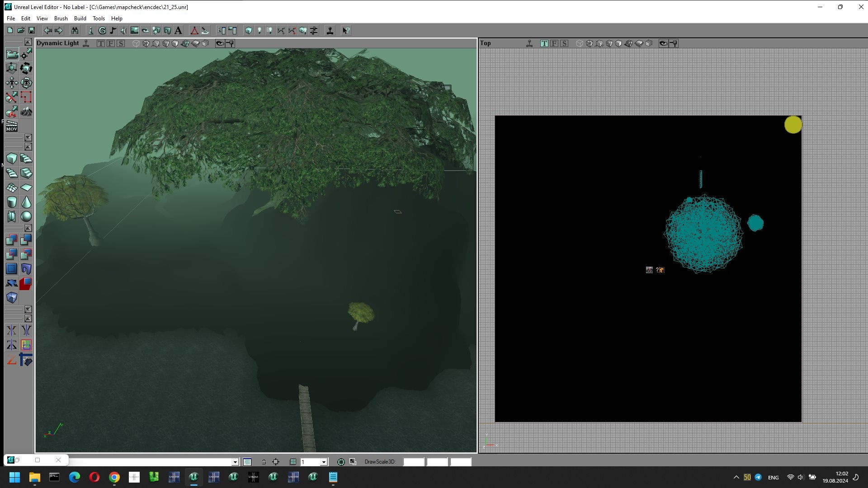Redo using the right arrow icon
868x488 pixels.
[59, 30]
